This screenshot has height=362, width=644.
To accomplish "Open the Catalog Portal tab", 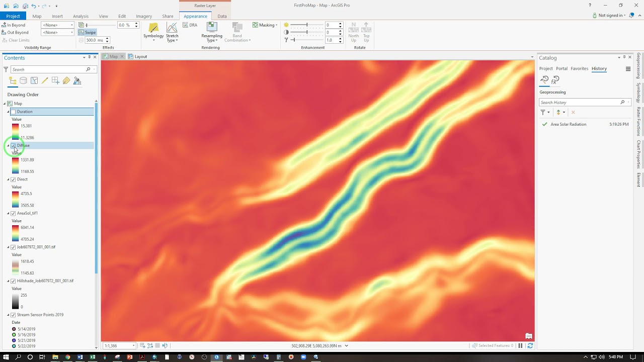I will tap(561, 68).
